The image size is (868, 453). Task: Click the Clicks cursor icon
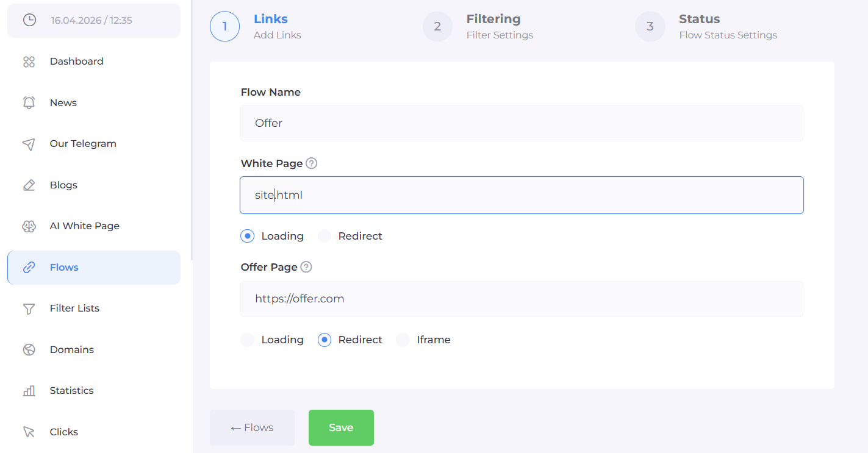(29, 432)
